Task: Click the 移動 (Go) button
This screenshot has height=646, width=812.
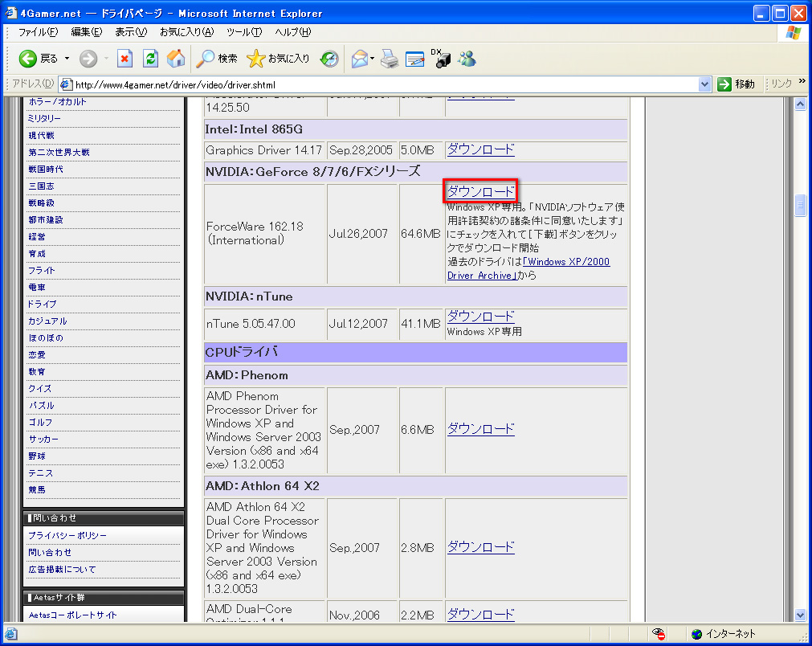Action: (x=737, y=84)
